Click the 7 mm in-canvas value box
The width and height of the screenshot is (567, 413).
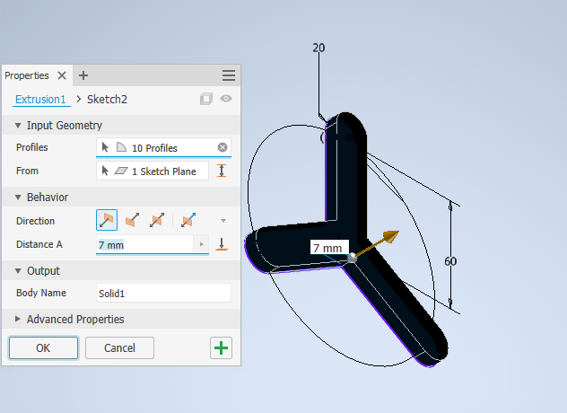(x=329, y=248)
